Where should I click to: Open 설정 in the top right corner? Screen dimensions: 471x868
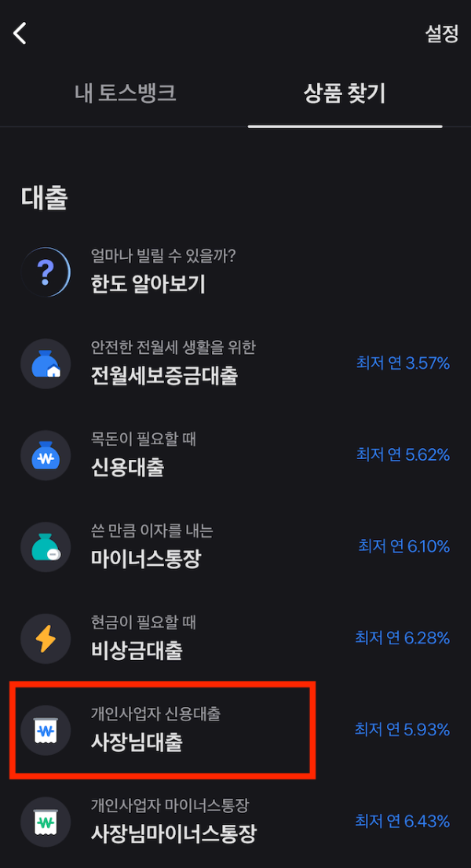tap(440, 33)
